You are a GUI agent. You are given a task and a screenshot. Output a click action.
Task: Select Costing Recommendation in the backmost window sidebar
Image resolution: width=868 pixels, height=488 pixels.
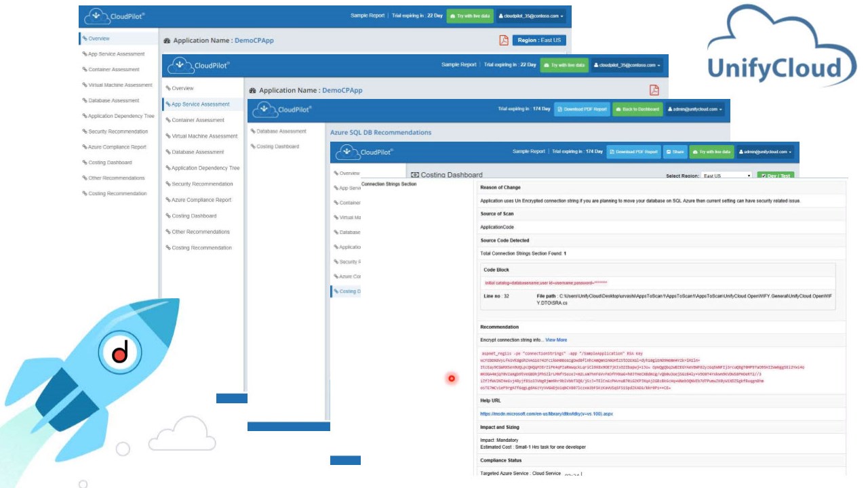118,194
